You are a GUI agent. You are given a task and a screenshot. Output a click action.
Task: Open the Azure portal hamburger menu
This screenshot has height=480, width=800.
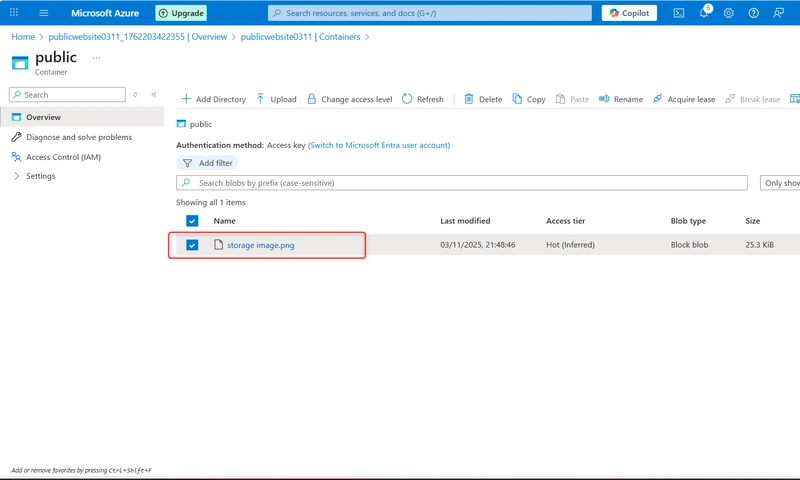coord(43,13)
